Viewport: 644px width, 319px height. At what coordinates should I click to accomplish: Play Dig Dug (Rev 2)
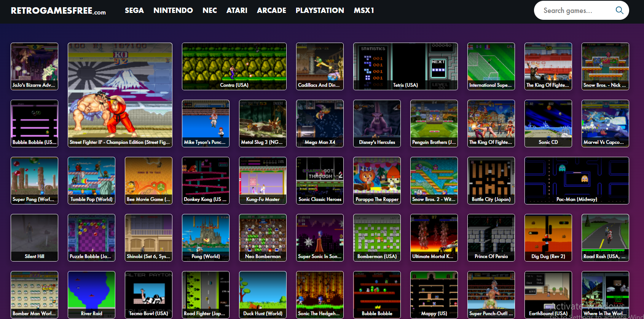(548, 238)
